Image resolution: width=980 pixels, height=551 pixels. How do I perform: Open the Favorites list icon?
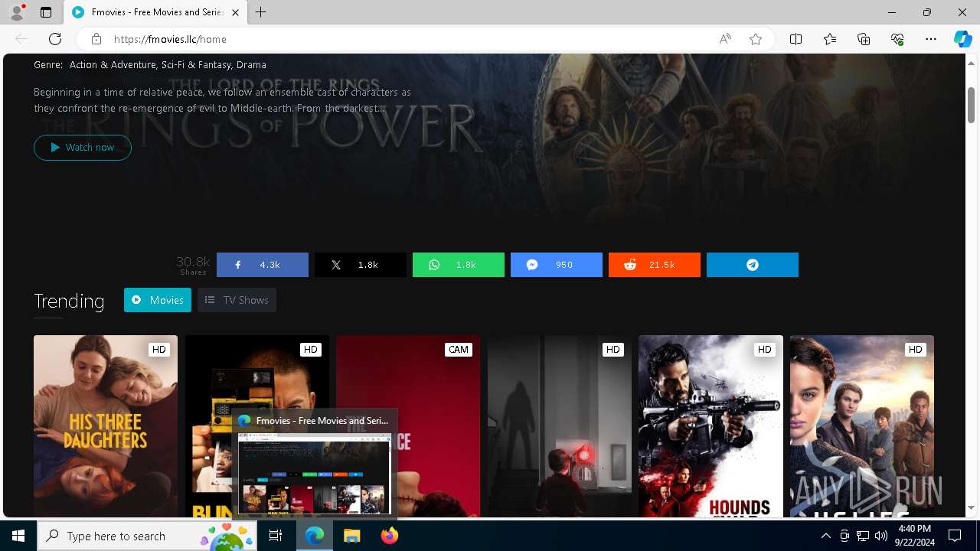(x=830, y=39)
